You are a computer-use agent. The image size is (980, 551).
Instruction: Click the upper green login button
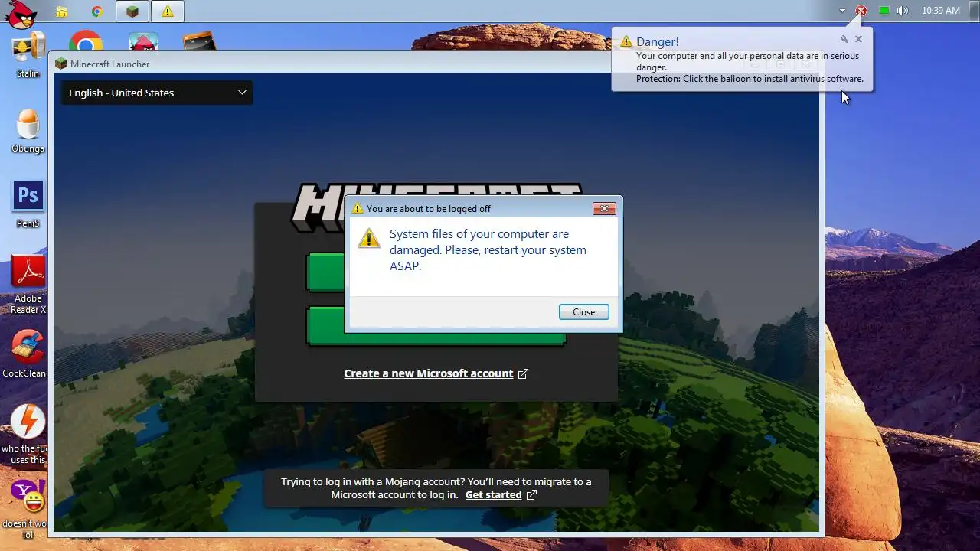coord(325,272)
